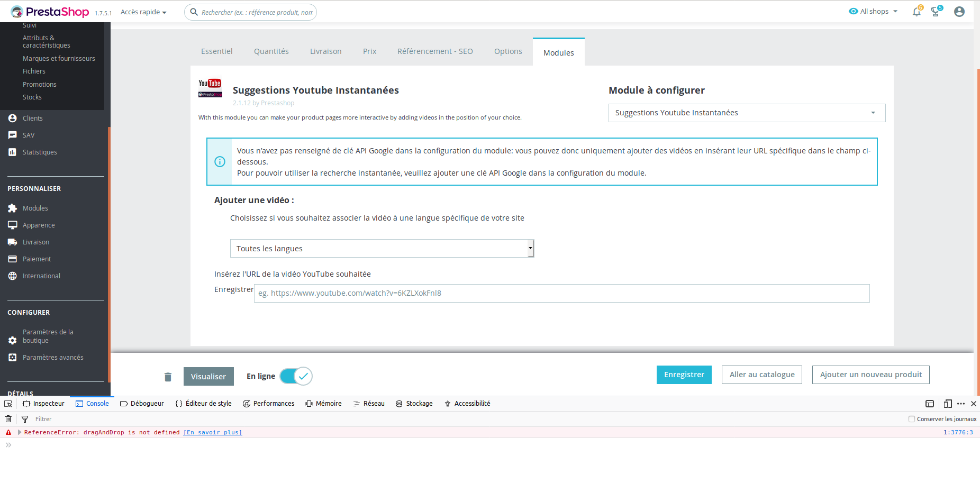Toggle the En ligne switch
The width and height of the screenshot is (980, 492).
(x=296, y=376)
